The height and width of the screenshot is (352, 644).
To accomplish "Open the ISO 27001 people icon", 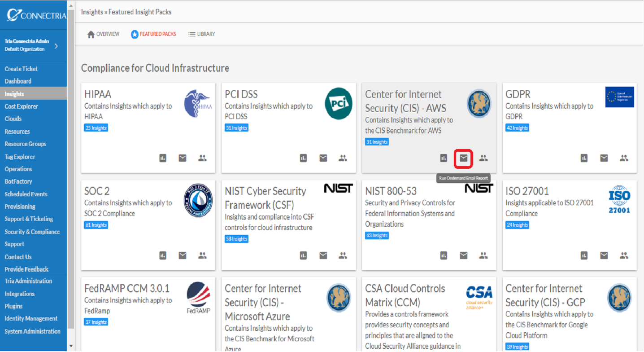I will tap(623, 255).
